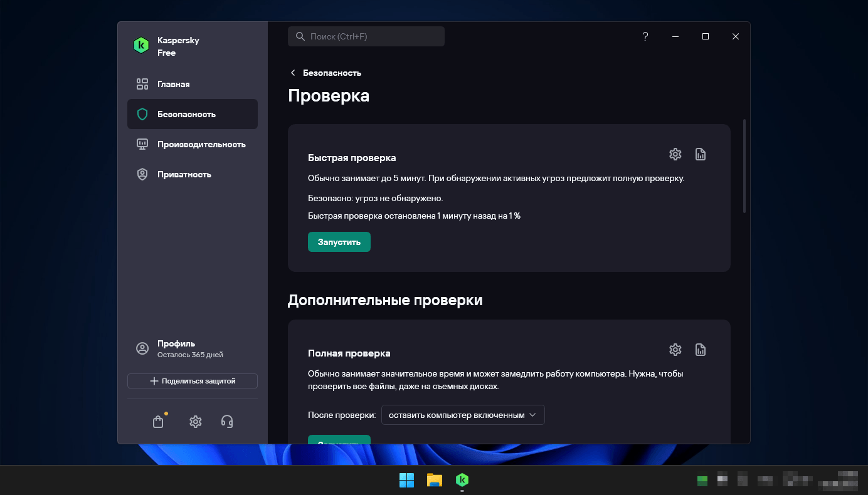Open settings gear in sidebar bottom
This screenshot has height=495, width=868.
click(196, 422)
